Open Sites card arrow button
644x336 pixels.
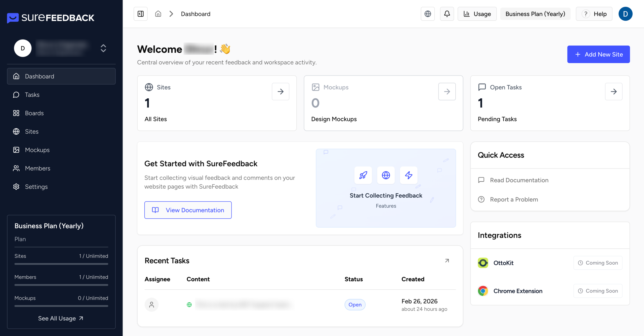(x=280, y=92)
